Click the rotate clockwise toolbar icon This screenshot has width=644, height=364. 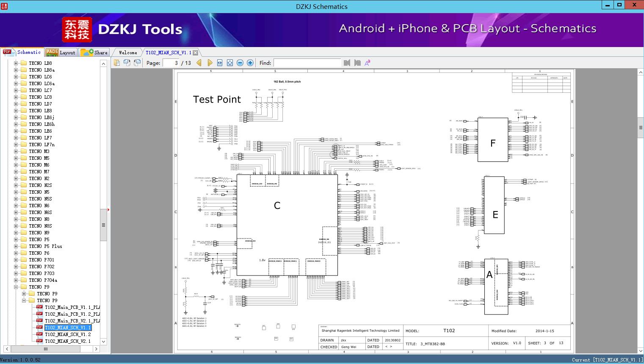137,63
